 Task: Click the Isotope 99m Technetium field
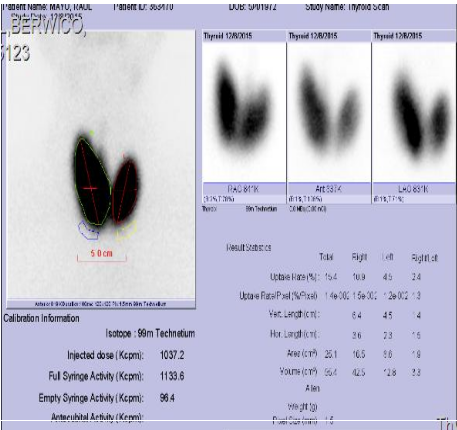click(150, 333)
